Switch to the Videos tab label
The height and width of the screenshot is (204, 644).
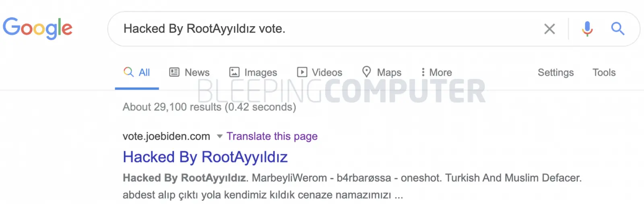(x=327, y=72)
